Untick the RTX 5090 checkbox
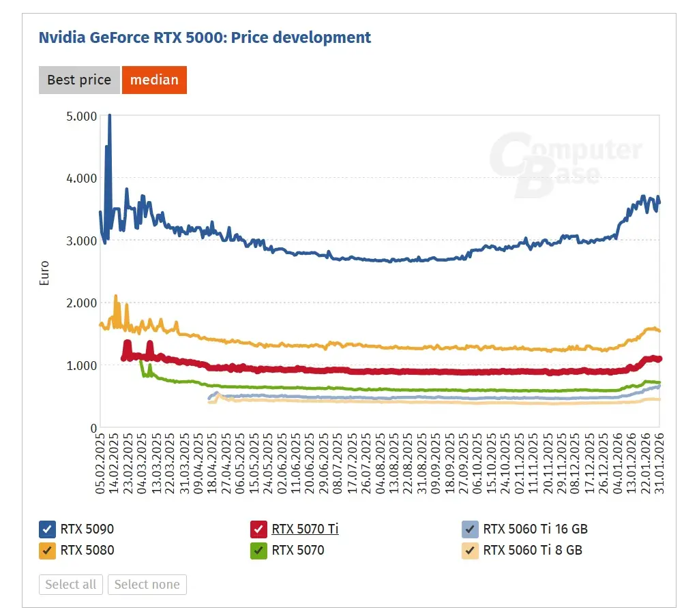The width and height of the screenshot is (699, 616). point(47,529)
